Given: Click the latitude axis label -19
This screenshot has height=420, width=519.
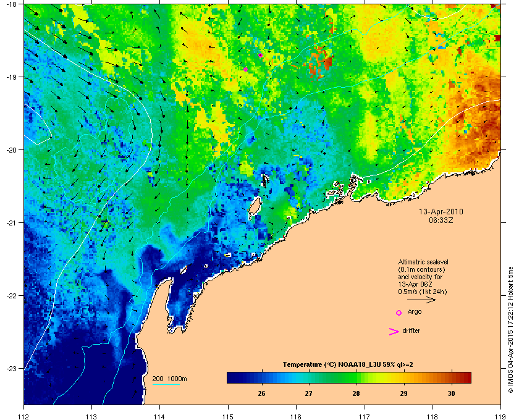Looking at the screenshot, I should (11, 77).
